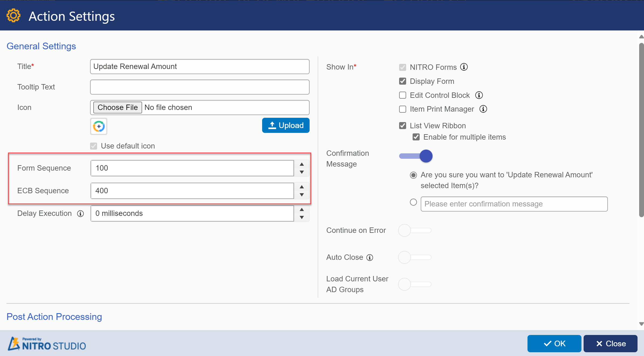Turn off the Confirmation Message toggle
644x356 pixels.
416,156
